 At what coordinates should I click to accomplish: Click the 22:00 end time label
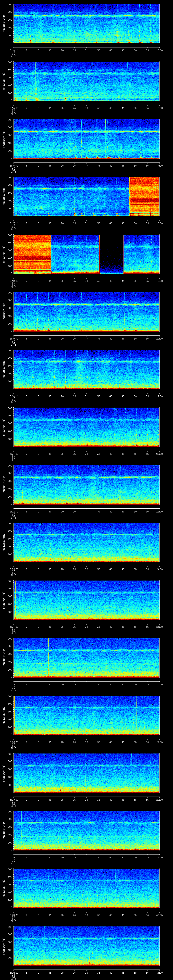[x=159, y=454]
